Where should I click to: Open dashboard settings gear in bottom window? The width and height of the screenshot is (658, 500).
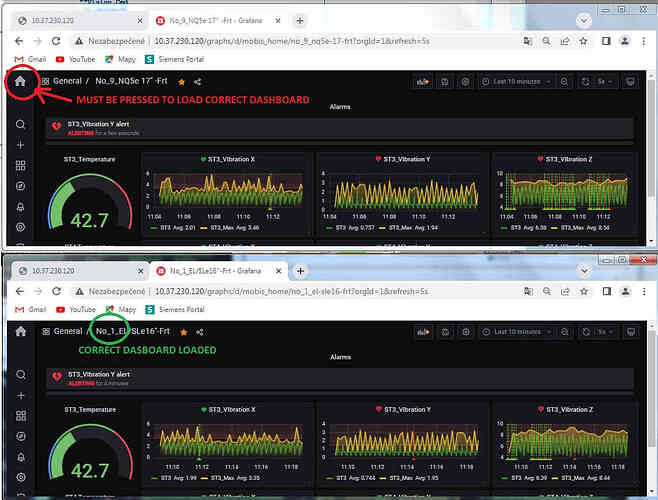[x=466, y=332]
